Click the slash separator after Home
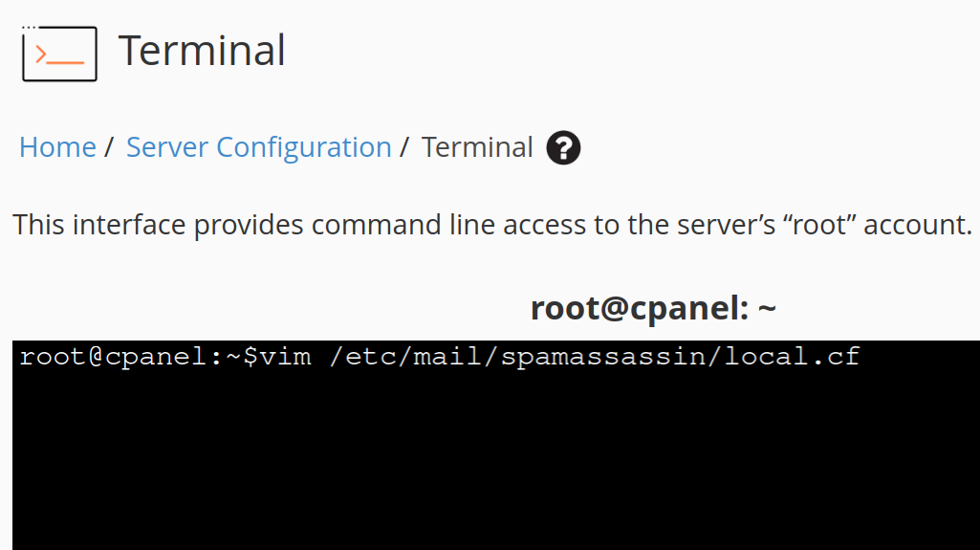The height and width of the screenshot is (550, 980). (109, 147)
